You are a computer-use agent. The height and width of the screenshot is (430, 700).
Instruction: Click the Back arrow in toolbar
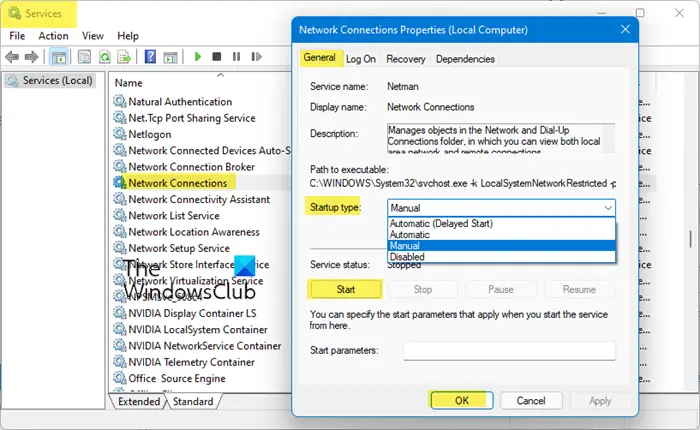click(12, 57)
